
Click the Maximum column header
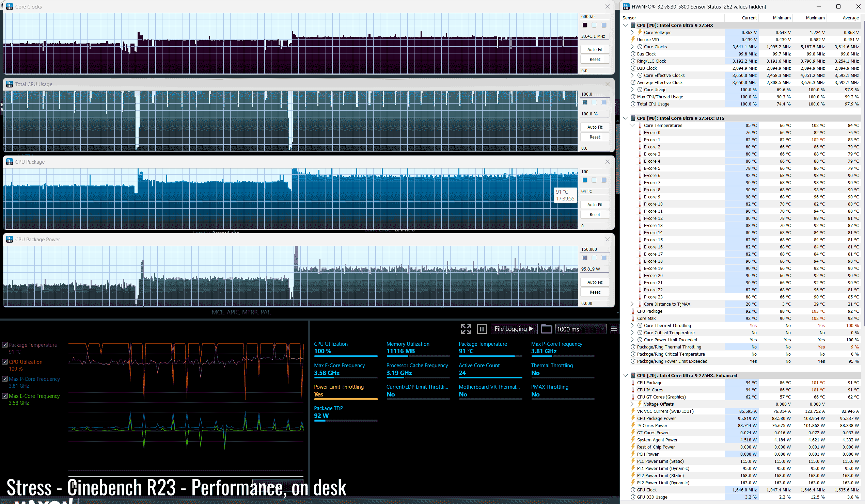click(815, 18)
